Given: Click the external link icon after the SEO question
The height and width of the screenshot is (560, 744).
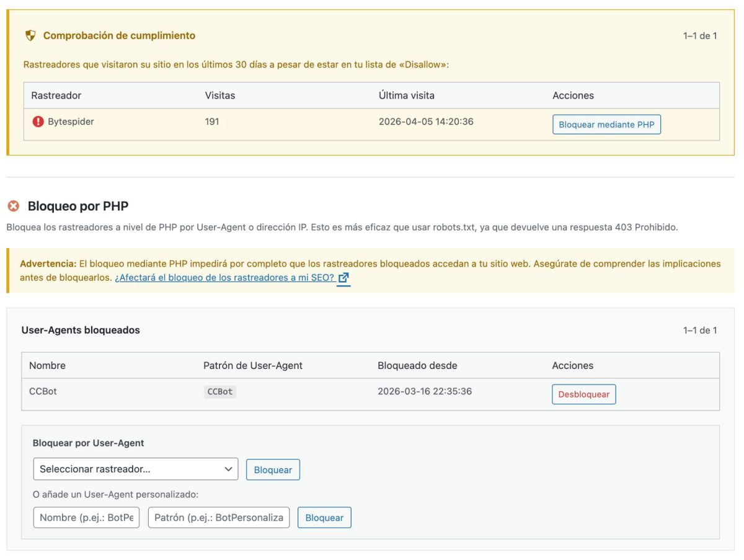Looking at the screenshot, I should coord(344,278).
